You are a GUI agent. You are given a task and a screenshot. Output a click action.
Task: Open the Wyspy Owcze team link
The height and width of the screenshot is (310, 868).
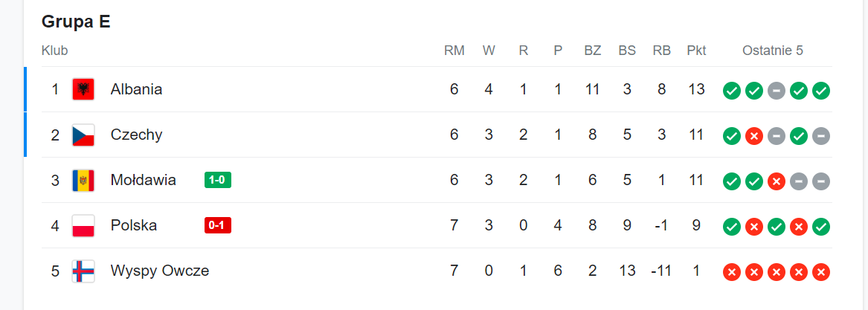160,271
